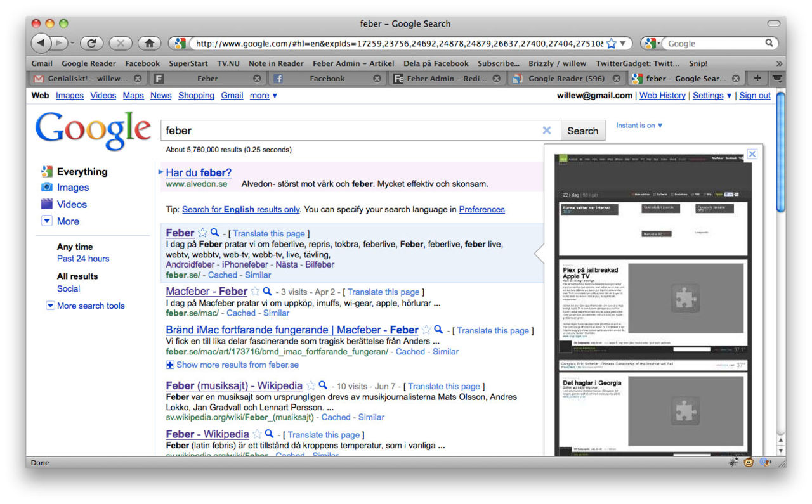812x504 pixels.
Task: Go to the Home page icon
Action: (x=149, y=43)
